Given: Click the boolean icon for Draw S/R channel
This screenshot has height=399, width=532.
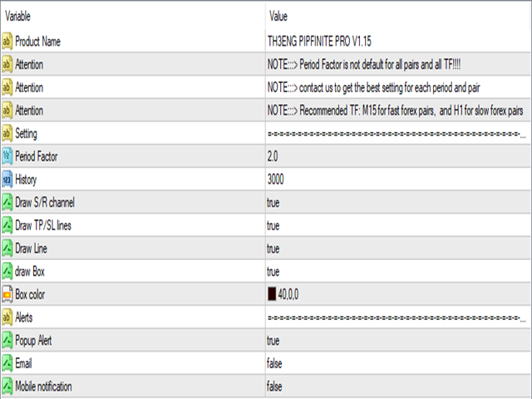Looking at the screenshot, I should 7,203.
